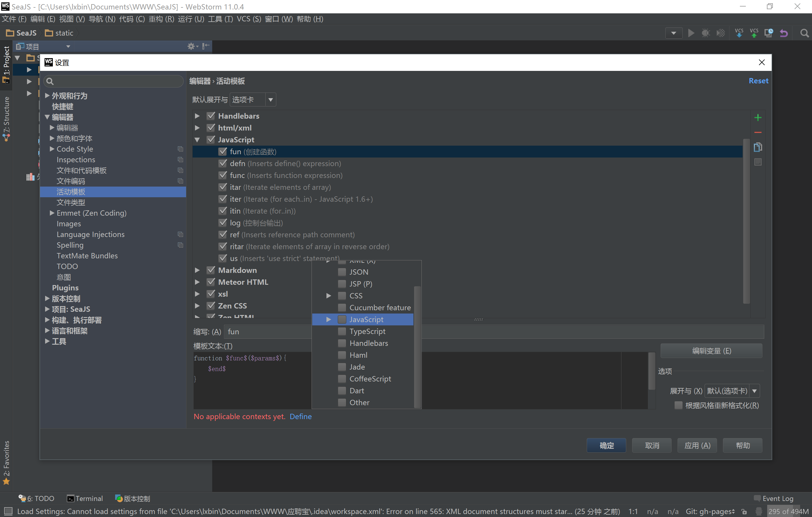
Task: Click the Revert undo arrow icon
Action: 784,33
